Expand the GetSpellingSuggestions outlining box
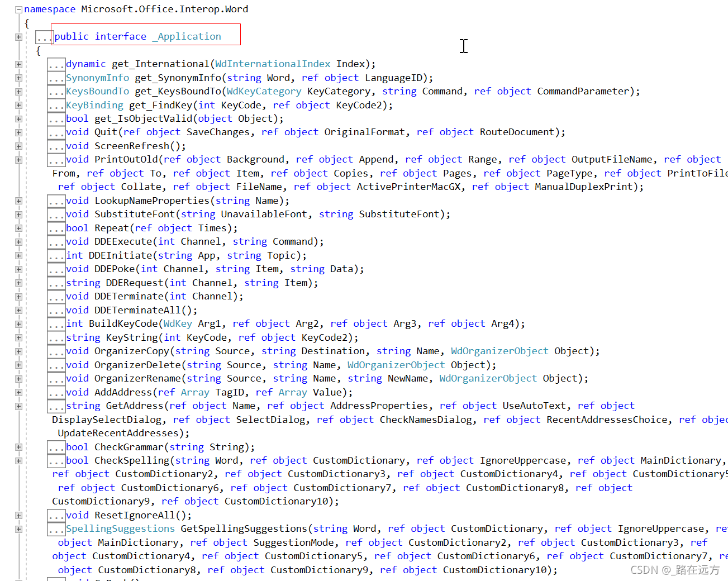The height and width of the screenshot is (581, 728). pyautogui.click(x=18, y=528)
